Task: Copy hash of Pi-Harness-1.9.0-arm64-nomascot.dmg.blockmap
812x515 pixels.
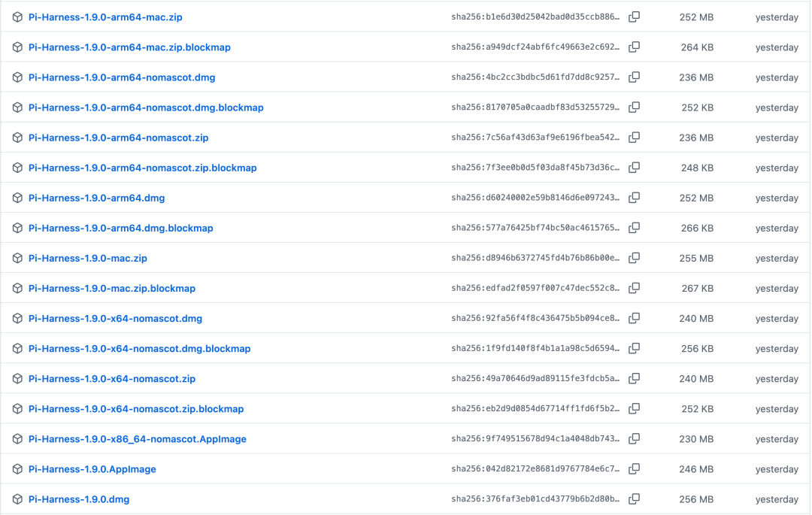Action: [x=634, y=108]
